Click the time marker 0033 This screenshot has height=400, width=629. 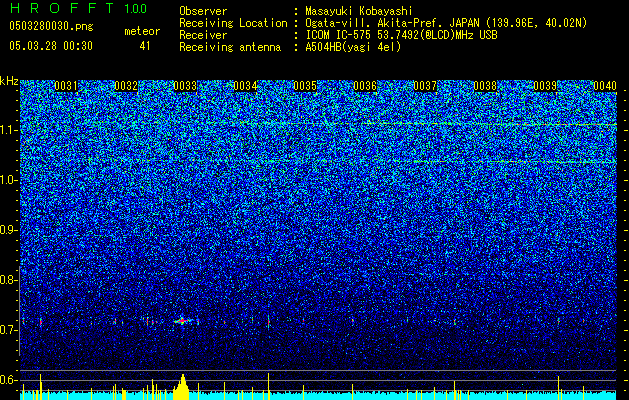pyautogui.click(x=185, y=86)
